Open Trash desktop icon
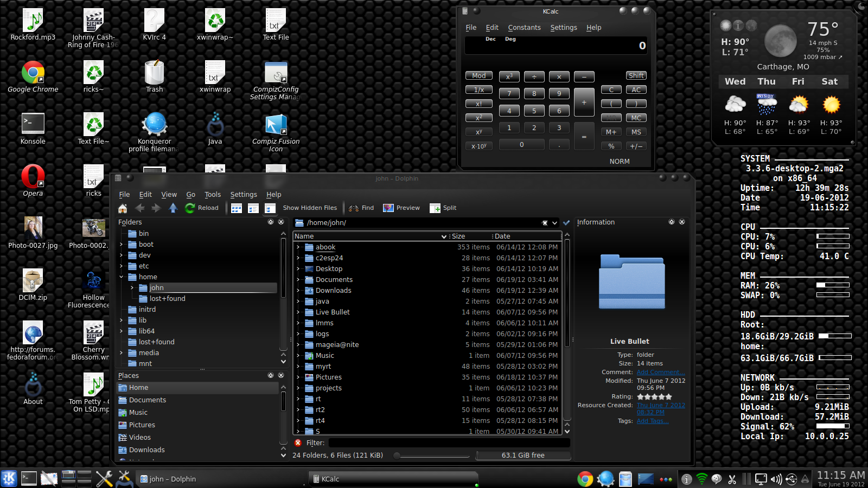 155,77
